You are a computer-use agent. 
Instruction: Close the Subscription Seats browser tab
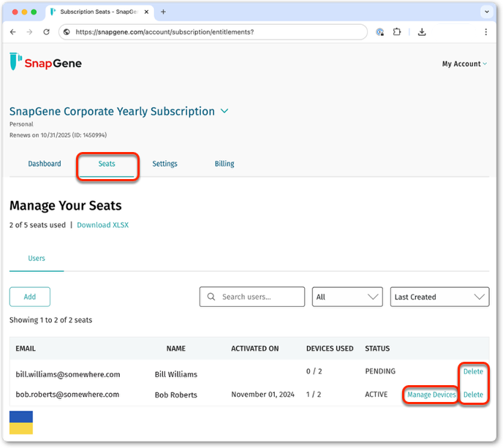click(146, 12)
